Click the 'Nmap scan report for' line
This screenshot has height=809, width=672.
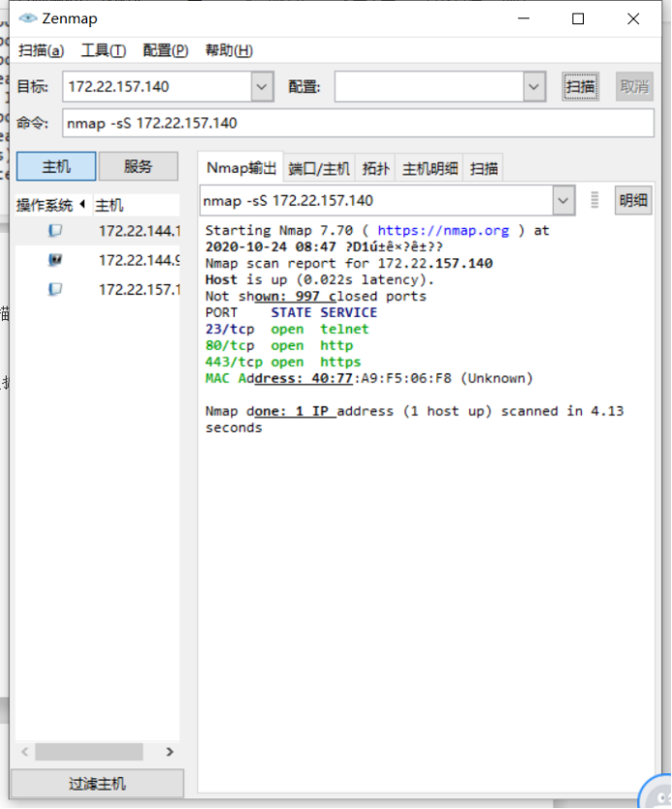349,263
